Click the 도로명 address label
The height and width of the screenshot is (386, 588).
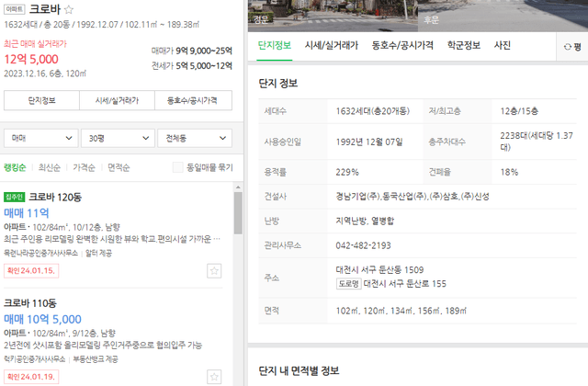[x=348, y=284]
